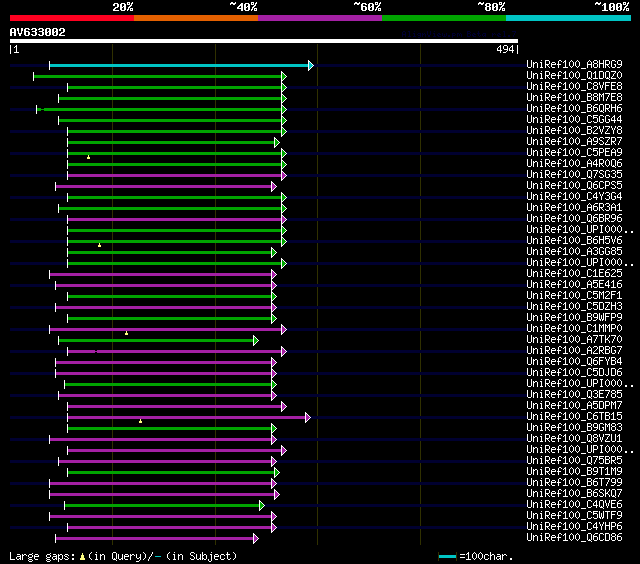This screenshot has width=640, height=564.
Task: Click the red 20% identity legend segment
Action: tap(72, 18)
